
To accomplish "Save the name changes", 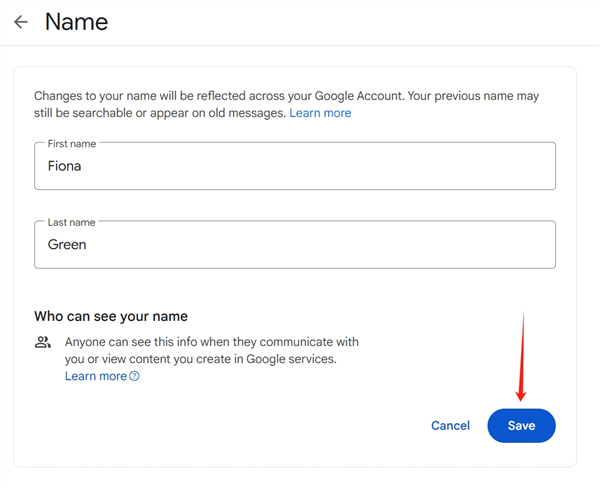I will pos(521,425).
